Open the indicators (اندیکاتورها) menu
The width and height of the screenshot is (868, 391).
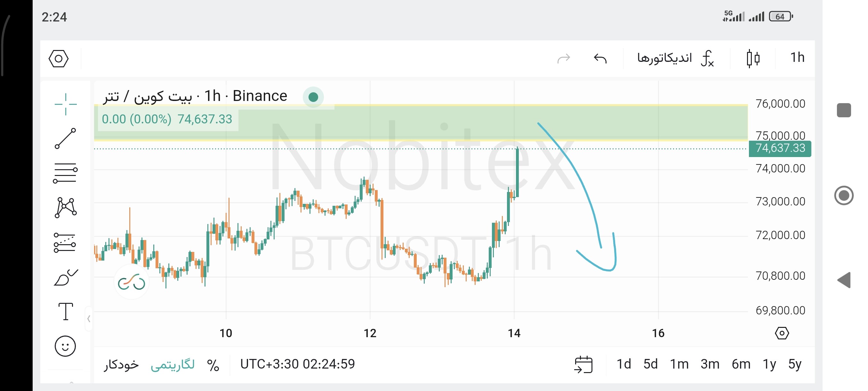675,58
